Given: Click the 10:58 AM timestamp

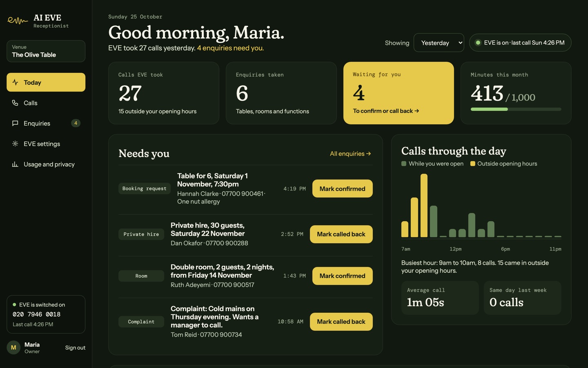Looking at the screenshot, I should 290,322.
